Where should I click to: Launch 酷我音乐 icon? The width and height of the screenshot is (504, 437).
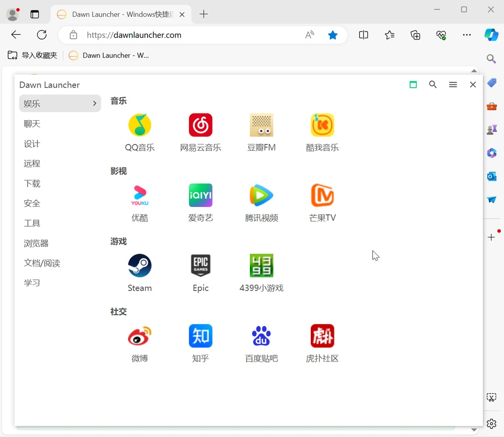tap(322, 125)
